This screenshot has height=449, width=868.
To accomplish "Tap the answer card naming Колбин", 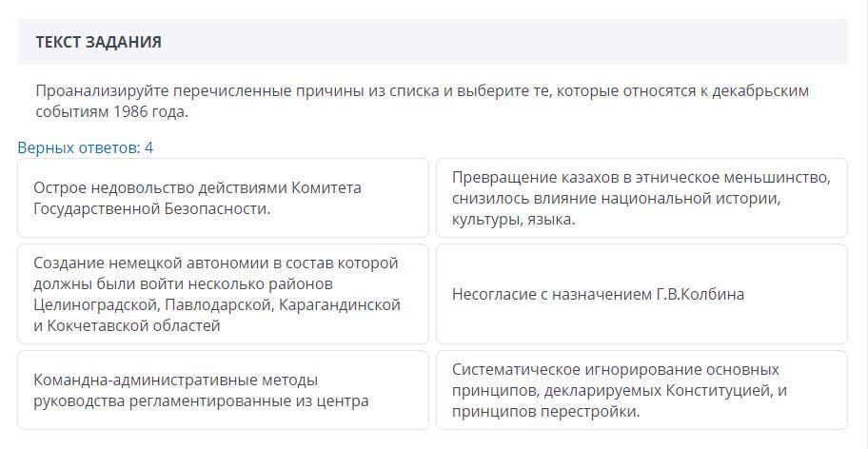I will pos(641,294).
